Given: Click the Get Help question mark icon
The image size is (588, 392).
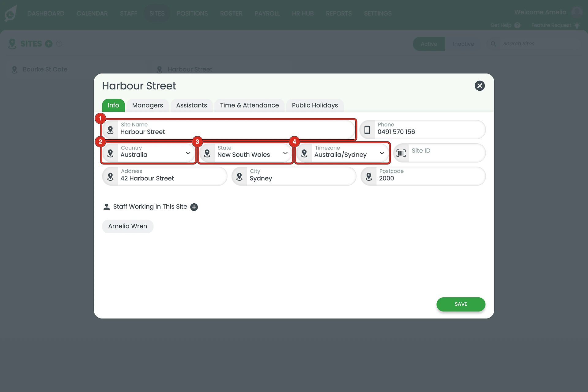Looking at the screenshot, I should [517, 25].
